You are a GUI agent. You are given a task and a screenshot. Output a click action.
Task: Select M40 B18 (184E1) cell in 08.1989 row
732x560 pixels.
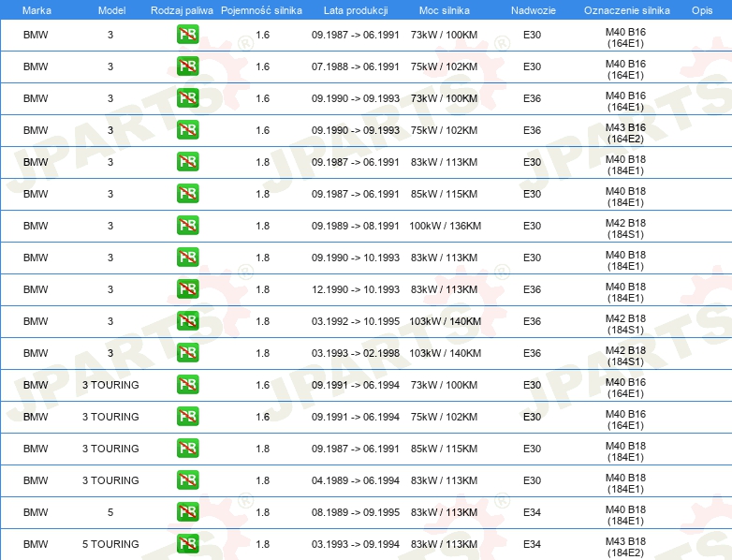click(625, 515)
